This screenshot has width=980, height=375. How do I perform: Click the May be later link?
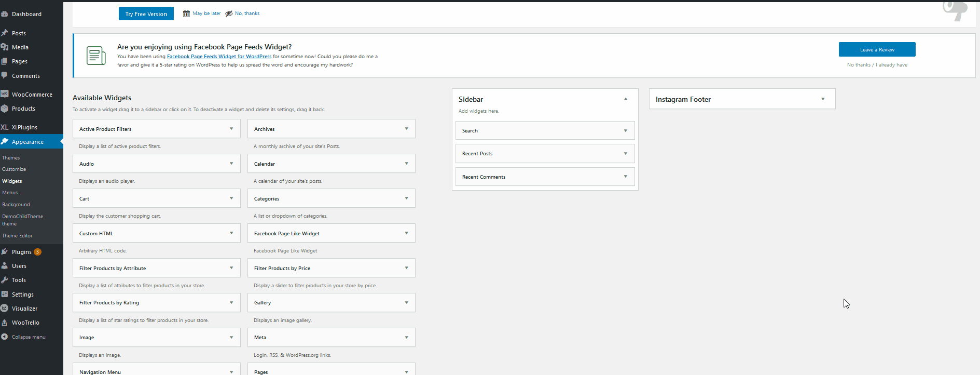[206, 14]
